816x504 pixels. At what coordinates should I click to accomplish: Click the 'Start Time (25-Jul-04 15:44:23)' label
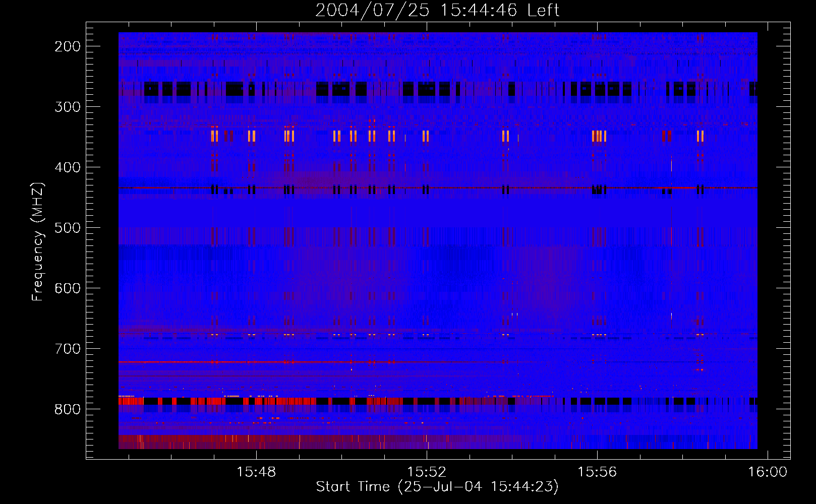tap(437, 487)
